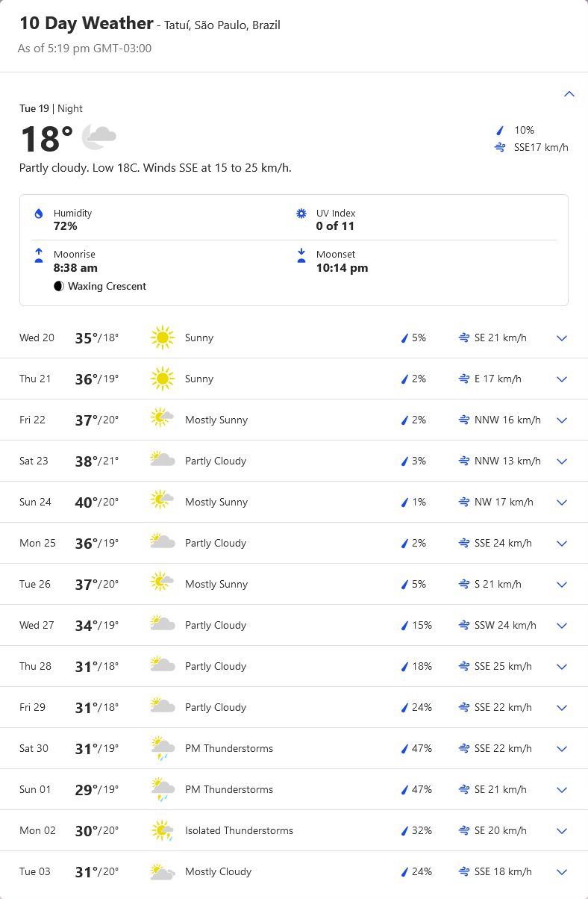Click the UV Index sun icon
Image resolution: width=588 pixels, height=899 pixels.
coord(301,214)
